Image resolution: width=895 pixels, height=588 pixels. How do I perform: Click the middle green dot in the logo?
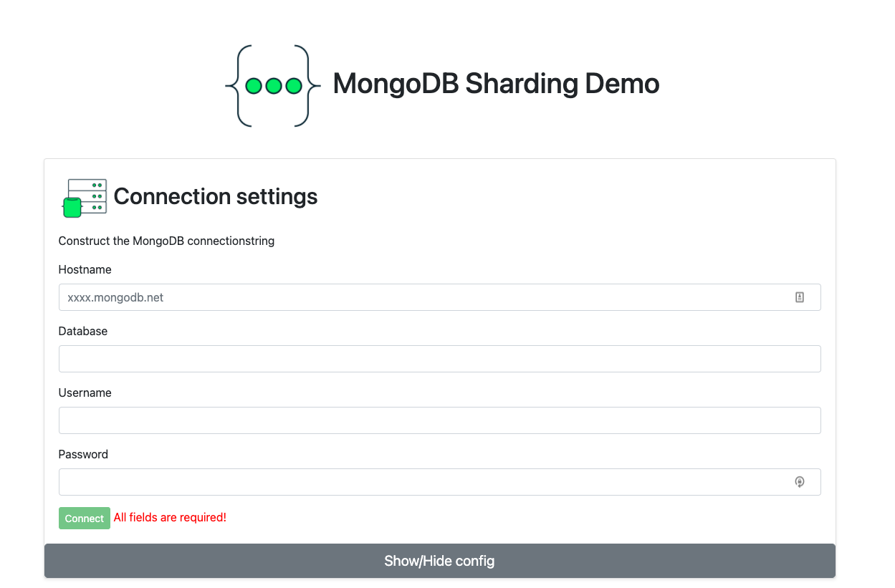[x=273, y=87]
